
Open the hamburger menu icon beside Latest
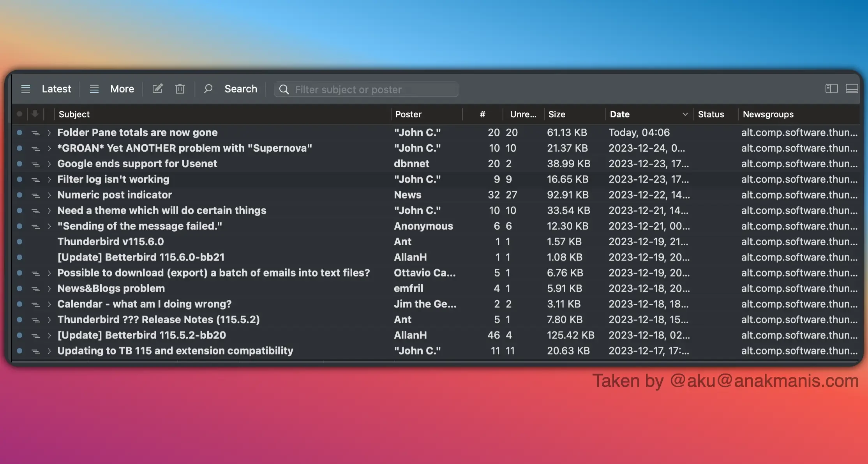coord(26,89)
